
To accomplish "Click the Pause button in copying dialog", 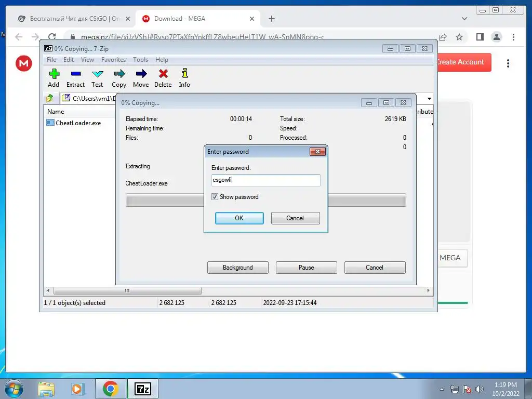I will click(306, 268).
